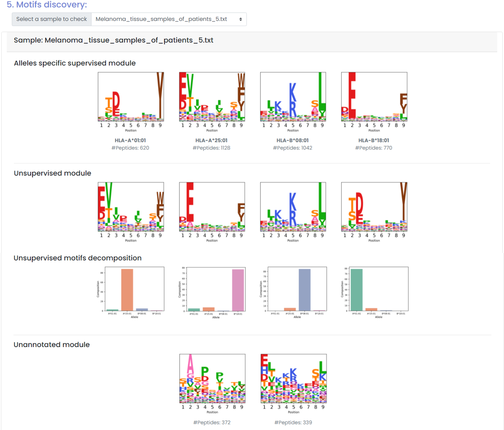Click the tall pink B*18:01 composition bar
504x430 pixels.
coord(238,290)
